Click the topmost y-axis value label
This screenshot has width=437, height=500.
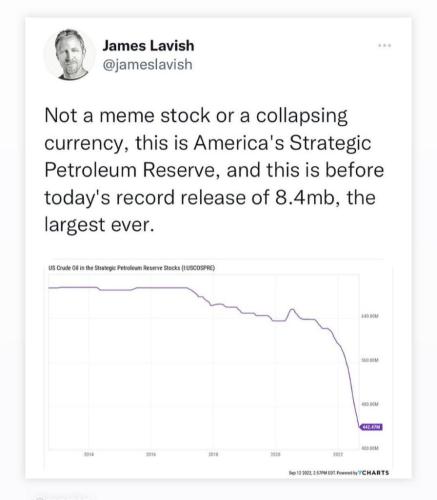coord(370,316)
